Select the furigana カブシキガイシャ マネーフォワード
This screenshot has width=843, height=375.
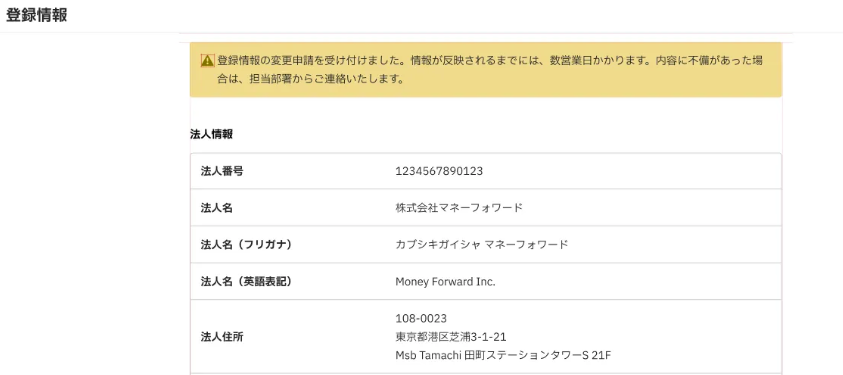(x=481, y=244)
